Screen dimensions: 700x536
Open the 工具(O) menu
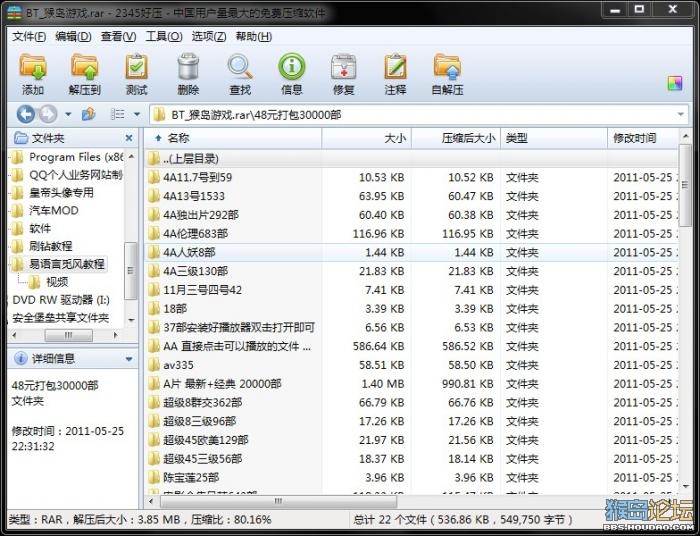[x=164, y=37]
